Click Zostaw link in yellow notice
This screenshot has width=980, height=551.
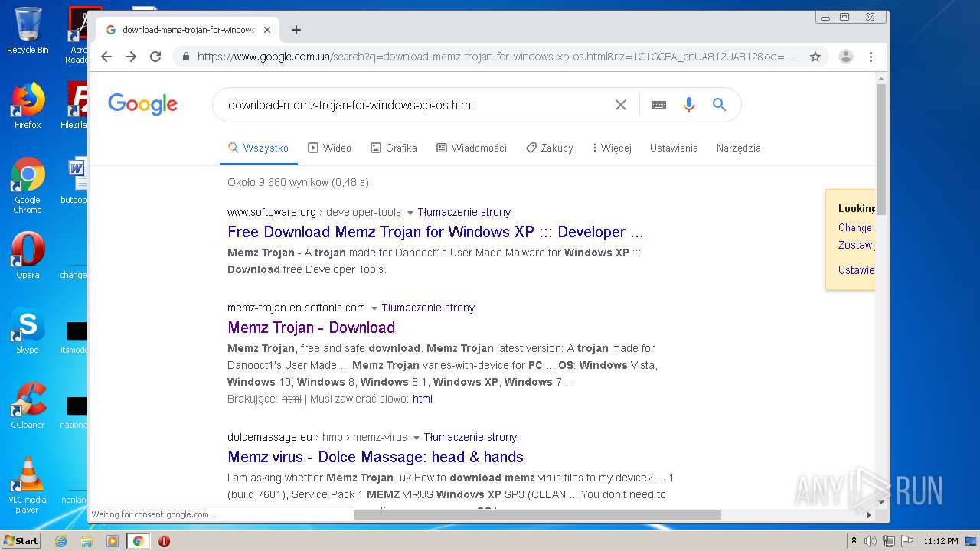pos(855,245)
